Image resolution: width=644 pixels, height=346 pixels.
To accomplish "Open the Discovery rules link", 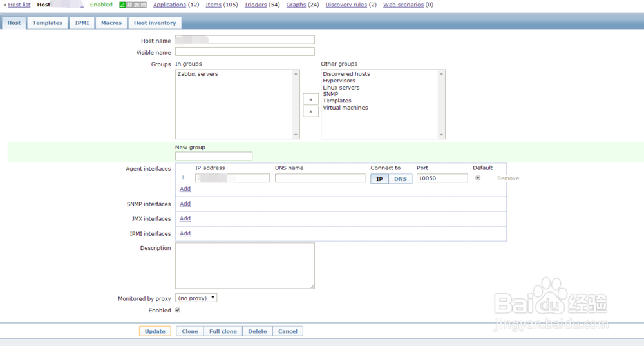I will [346, 5].
